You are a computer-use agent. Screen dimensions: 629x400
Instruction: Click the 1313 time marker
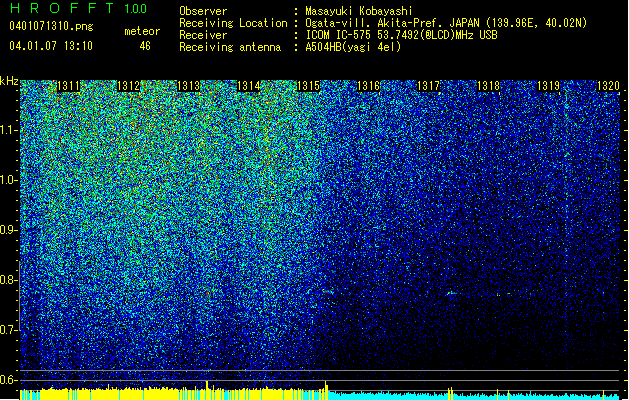pos(189,86)
